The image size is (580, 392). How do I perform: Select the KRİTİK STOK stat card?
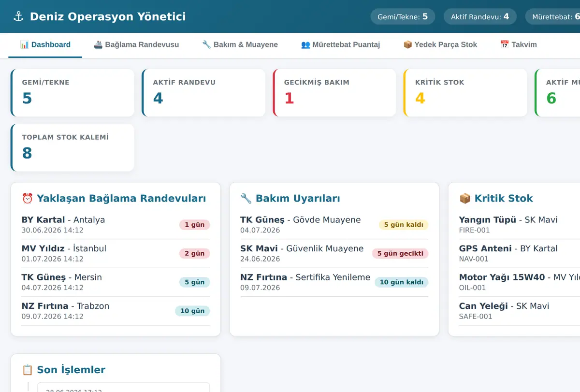(x=465, y=93)
